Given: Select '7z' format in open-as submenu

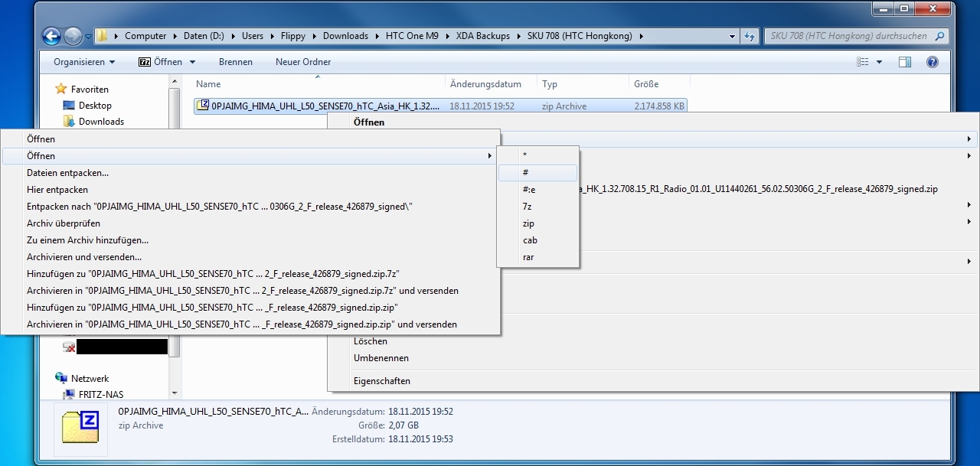Looking at the screenshot, I should point(527,207).
